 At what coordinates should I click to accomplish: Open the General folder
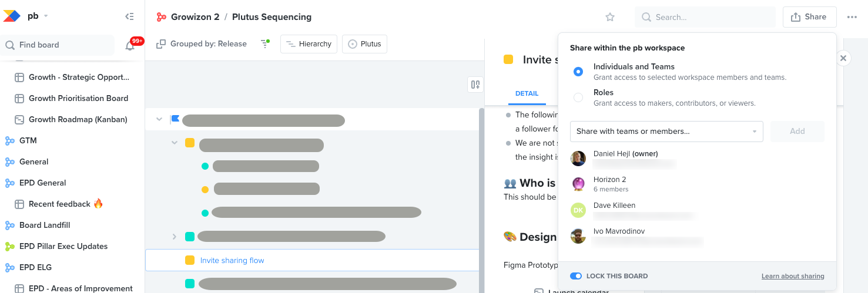pyautogui.click(x=34, y=161)
